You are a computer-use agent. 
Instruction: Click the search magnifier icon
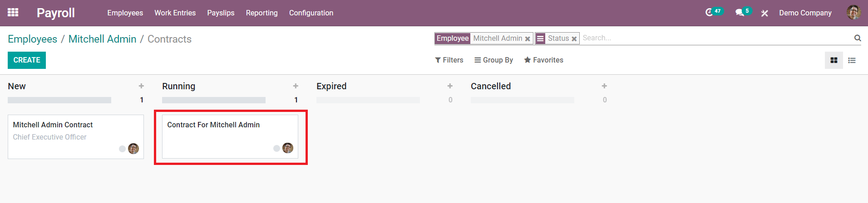(x=858, y=38)
